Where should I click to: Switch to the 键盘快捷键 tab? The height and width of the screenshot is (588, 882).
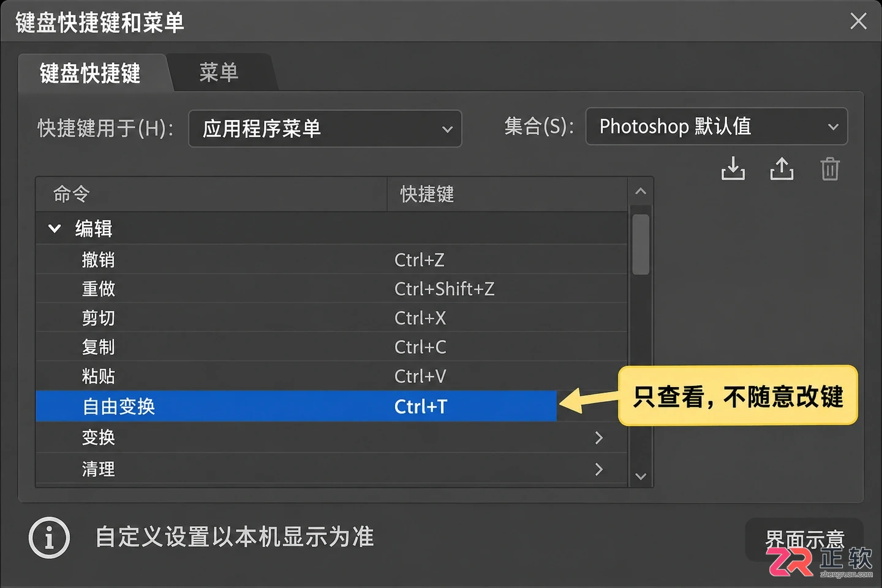pyautogui.click(x=91, y=73)
